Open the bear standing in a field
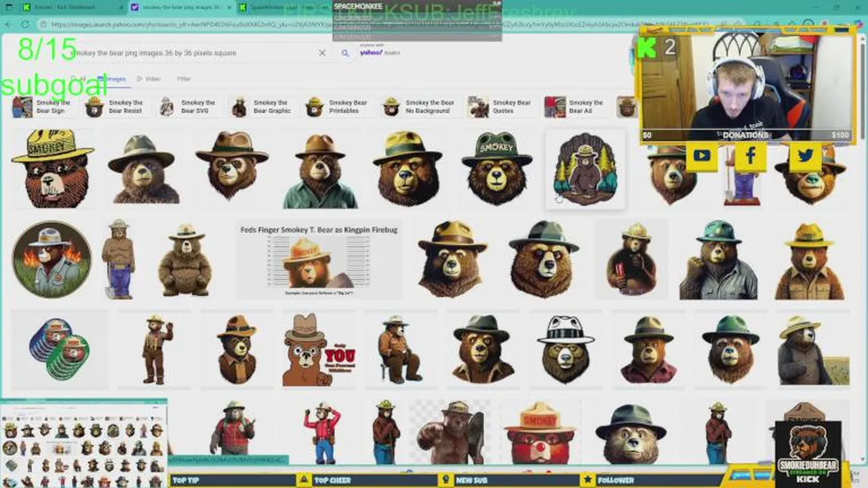This screenshot has width=868, height=488. [812, 350]
